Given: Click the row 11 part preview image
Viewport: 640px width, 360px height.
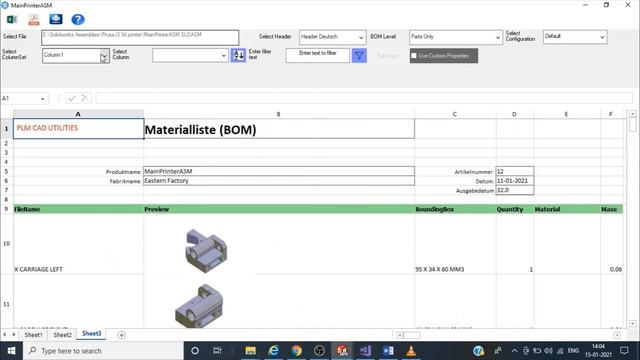Looking at the screenshot, I should coord(200,306).
